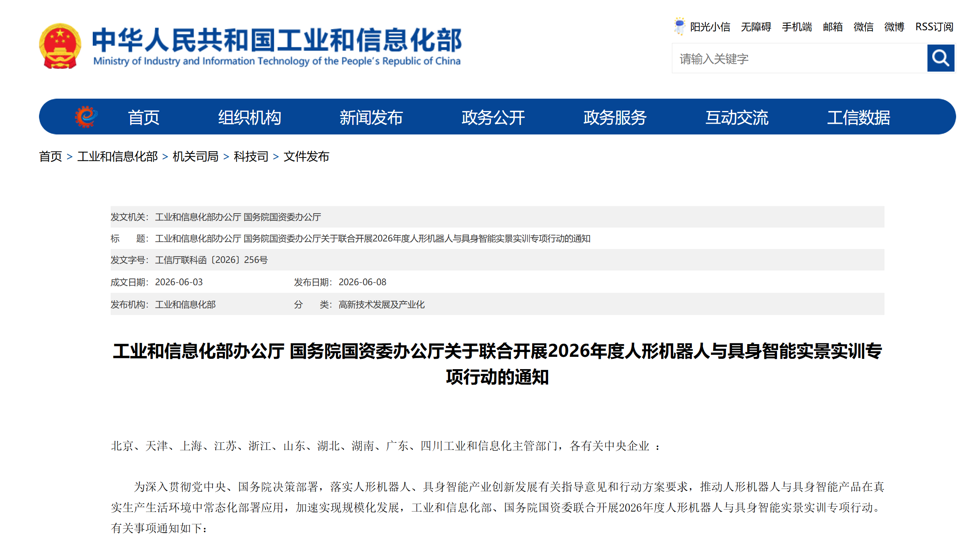Click 机关司局 breadcrumb link
Screen dimensions: 980x541
tap(195, 156)
